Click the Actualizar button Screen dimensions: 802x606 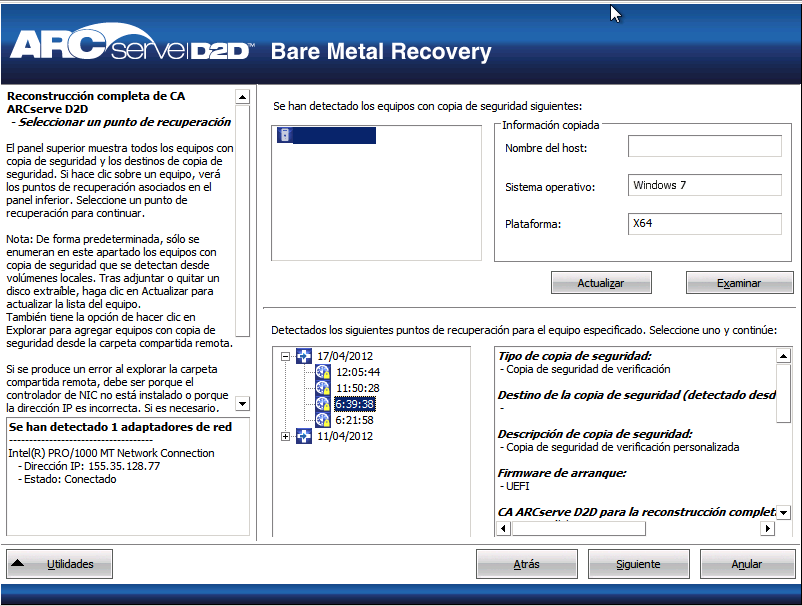pos(601,283)
